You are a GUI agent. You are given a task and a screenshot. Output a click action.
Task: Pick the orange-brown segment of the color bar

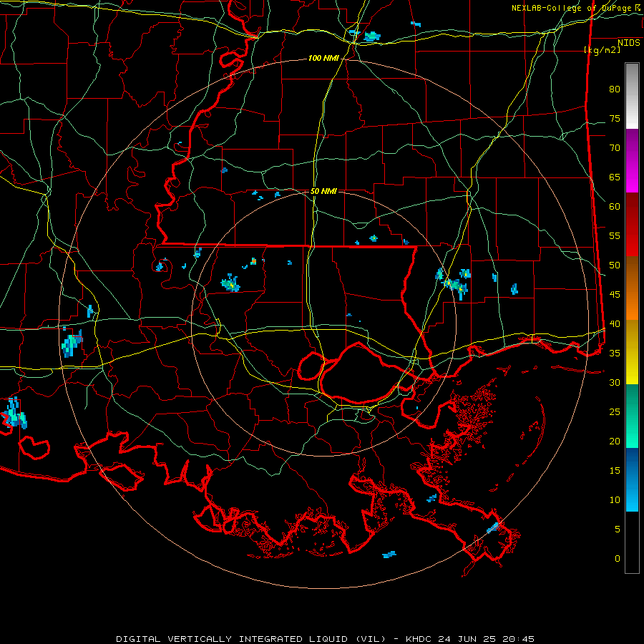click(632, 288)
